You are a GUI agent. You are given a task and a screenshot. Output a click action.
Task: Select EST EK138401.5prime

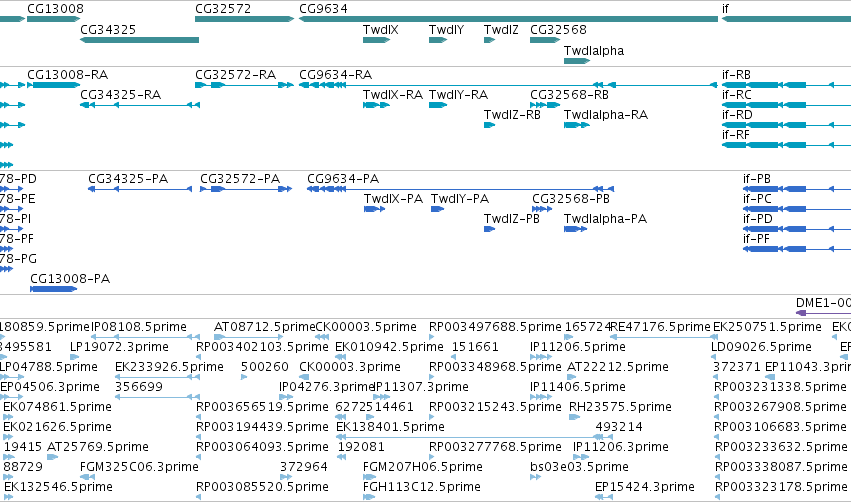[x=474, y=437]
